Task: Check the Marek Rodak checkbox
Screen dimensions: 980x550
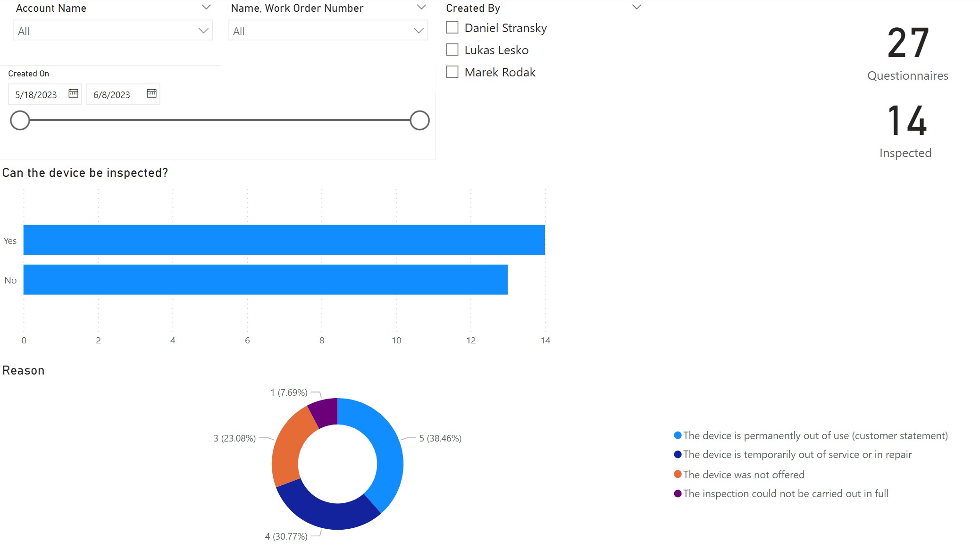Action: click(452, 72)
